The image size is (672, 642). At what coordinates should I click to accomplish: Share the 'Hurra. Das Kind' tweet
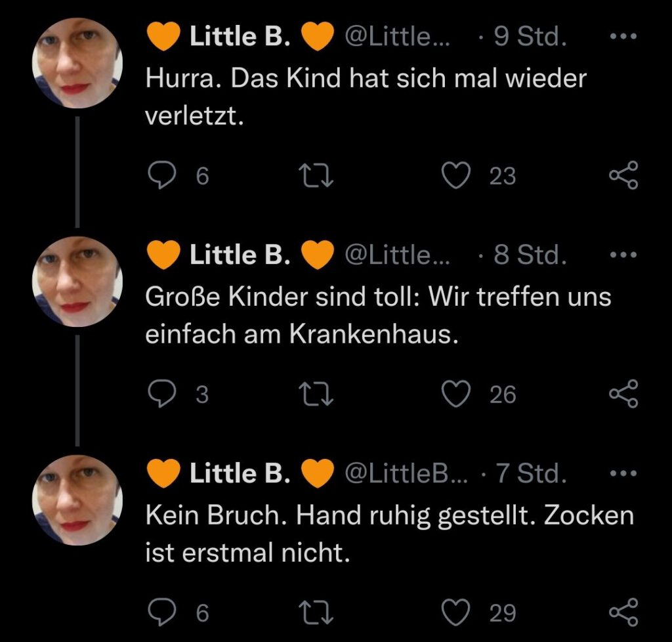623,175
